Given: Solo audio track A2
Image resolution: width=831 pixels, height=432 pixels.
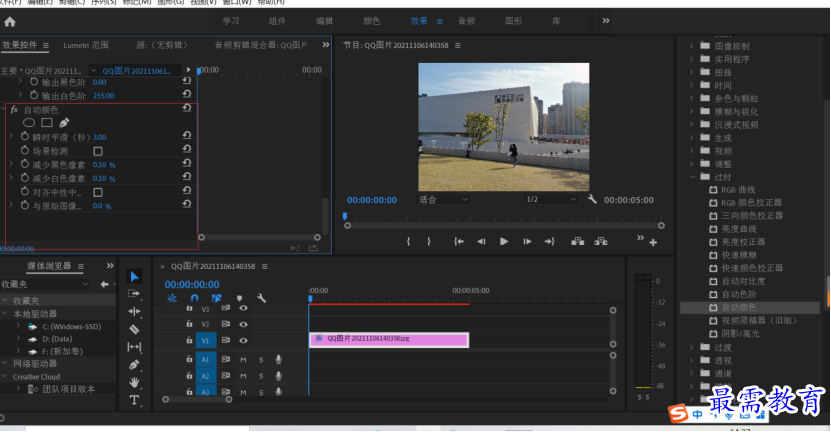Looking at the screenshot, I should (x=261, y=376).
